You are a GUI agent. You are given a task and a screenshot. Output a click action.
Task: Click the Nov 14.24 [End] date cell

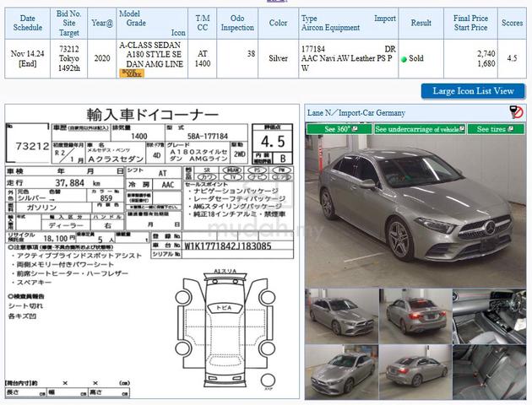click(x=28, y=58)
